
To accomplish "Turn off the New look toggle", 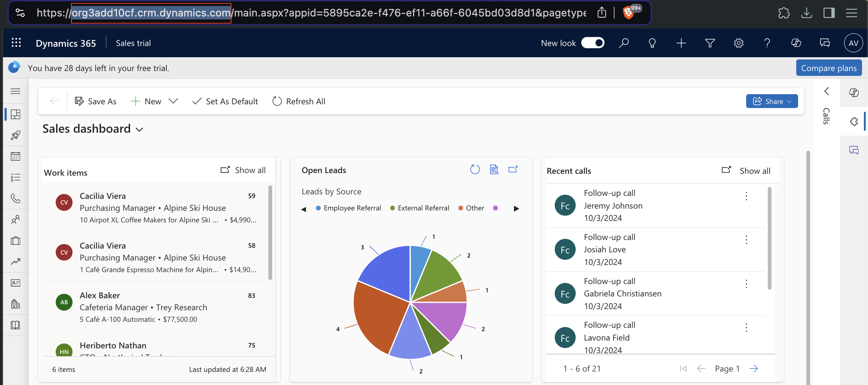I will click(592, 43).
